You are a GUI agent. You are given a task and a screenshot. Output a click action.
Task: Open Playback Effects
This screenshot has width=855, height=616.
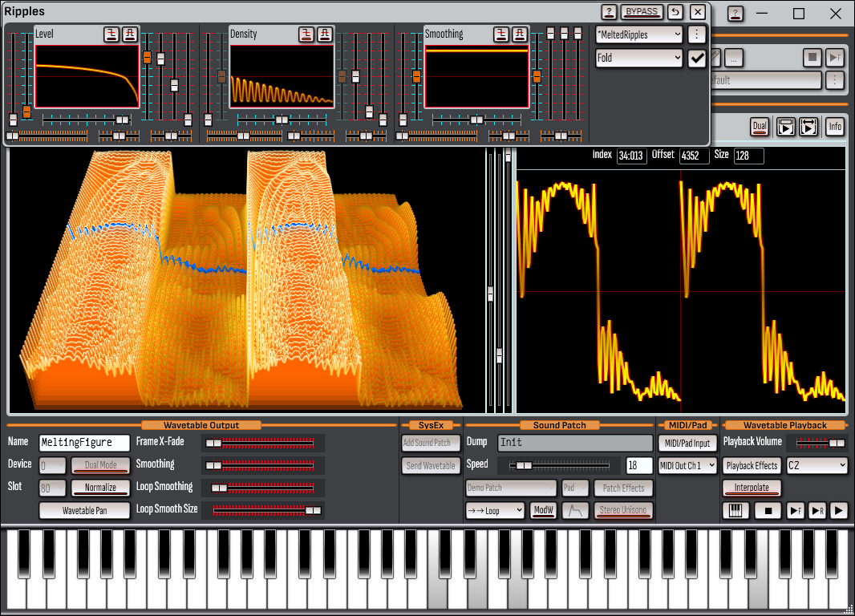(752, 465)
